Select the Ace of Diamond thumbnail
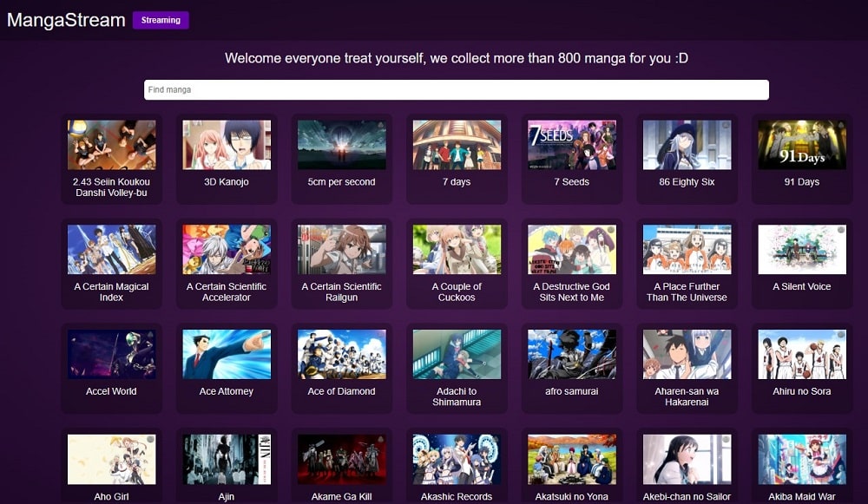Screen dimensions: 868x504 point(341,354)
